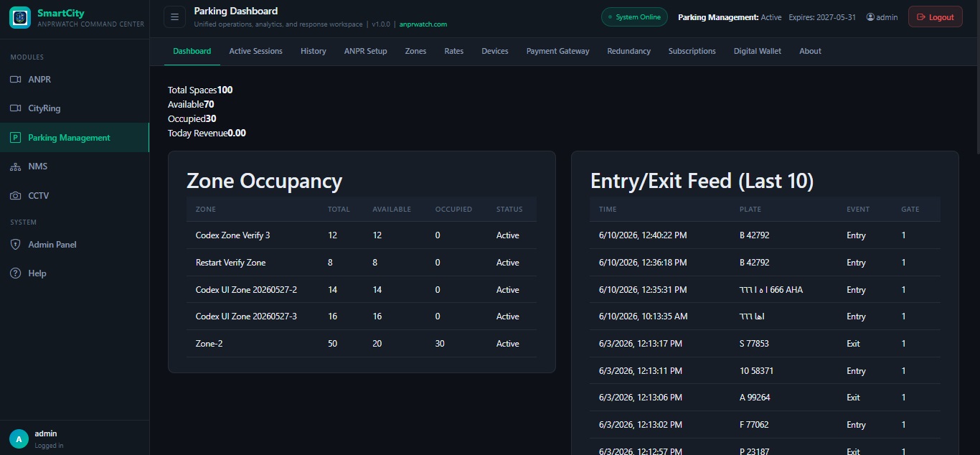Viewport: 980px width, 455px height.
Task: Go to the Rates tab
Action: (x=454, y=51)
